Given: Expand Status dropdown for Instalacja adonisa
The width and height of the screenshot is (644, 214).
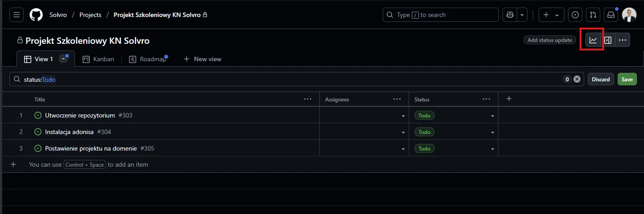Looking at the screenshot, I should click(493, 132).
